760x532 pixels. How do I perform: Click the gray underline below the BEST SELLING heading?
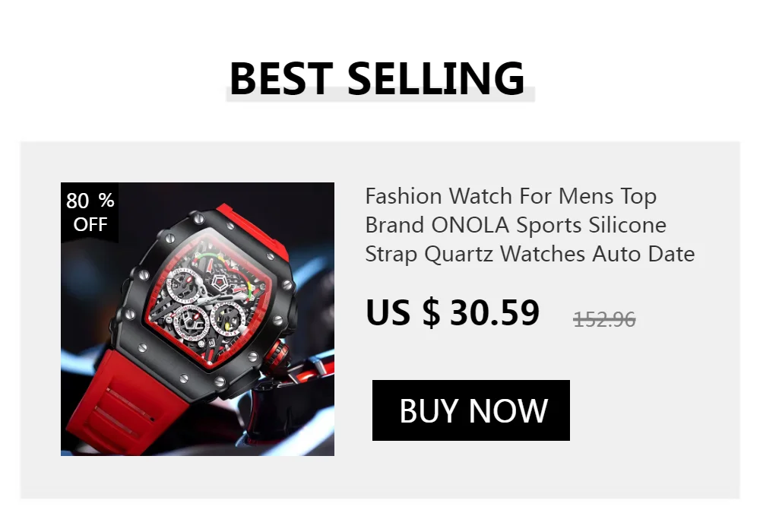coord(381,96)
